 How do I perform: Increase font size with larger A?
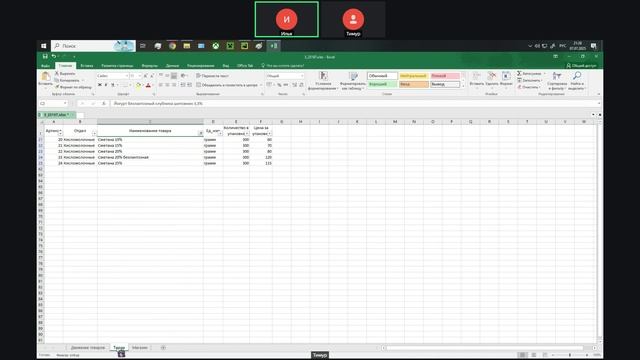coord(145,76)
